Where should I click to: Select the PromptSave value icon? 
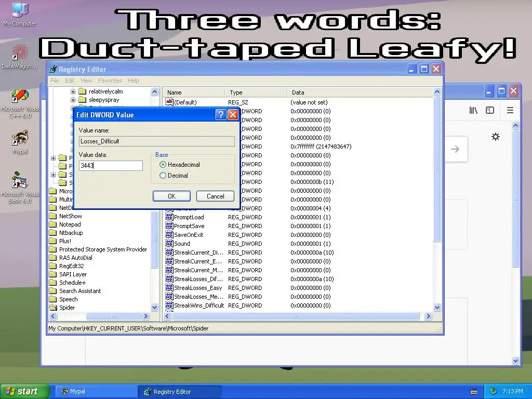169,225
